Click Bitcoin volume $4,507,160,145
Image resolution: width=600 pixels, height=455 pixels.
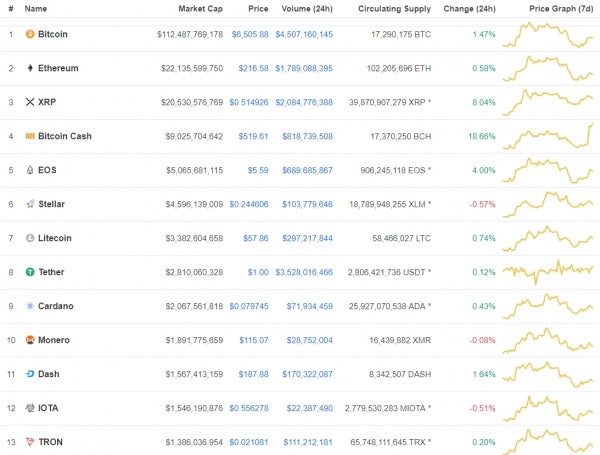point(304,34)
